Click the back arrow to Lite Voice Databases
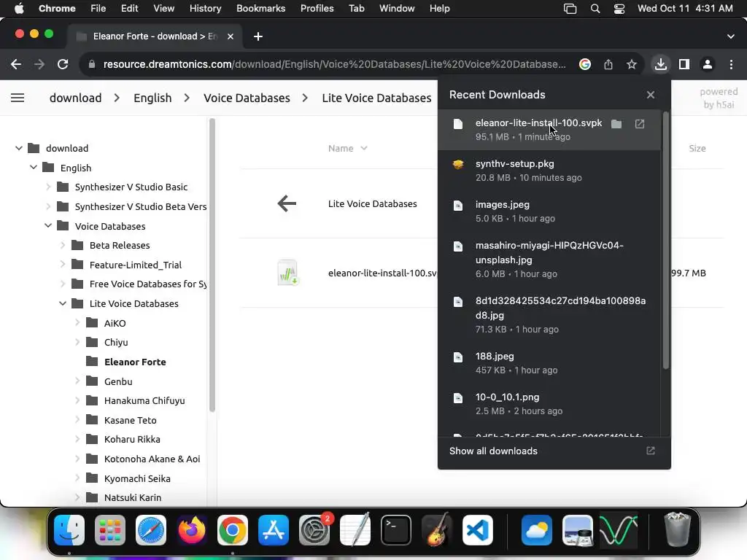Viewport: 747px width, 560px height. pos(287,203)
